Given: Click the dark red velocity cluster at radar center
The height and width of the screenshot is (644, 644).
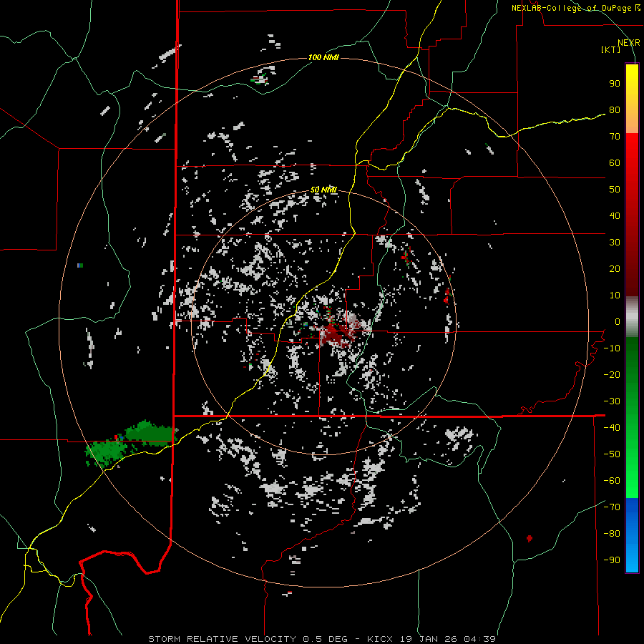Looking at the screenshot, I should pyautogui.click(x=337, y=333).
